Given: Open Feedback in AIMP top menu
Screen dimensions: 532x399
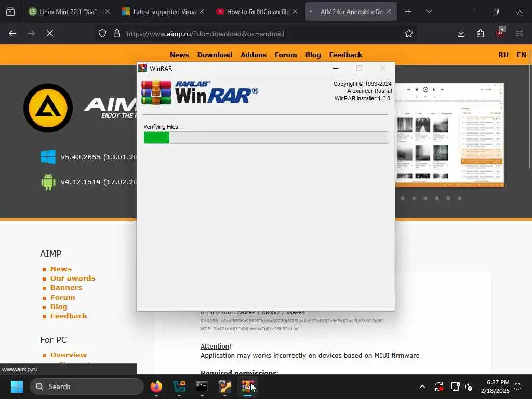Looking at the screenshot, I should pyautogui.click(x=345, y=55).
